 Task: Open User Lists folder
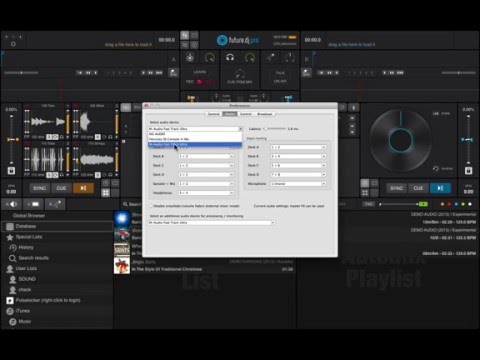click(x=26, y=268)
